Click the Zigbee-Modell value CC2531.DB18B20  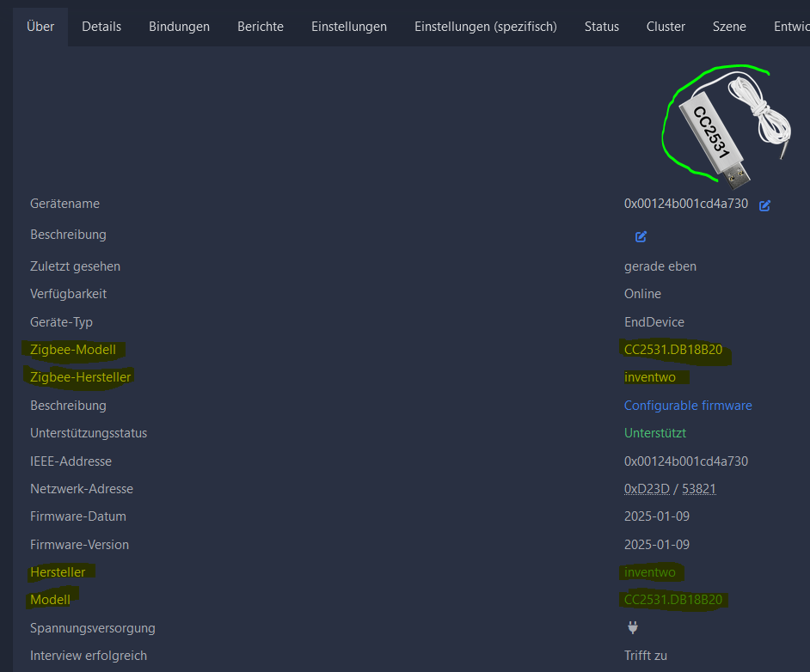click(x=673, y=350)
